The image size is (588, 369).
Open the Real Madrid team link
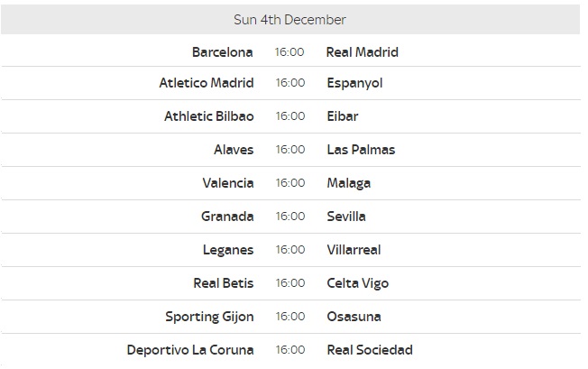click(x=363, y=52)
